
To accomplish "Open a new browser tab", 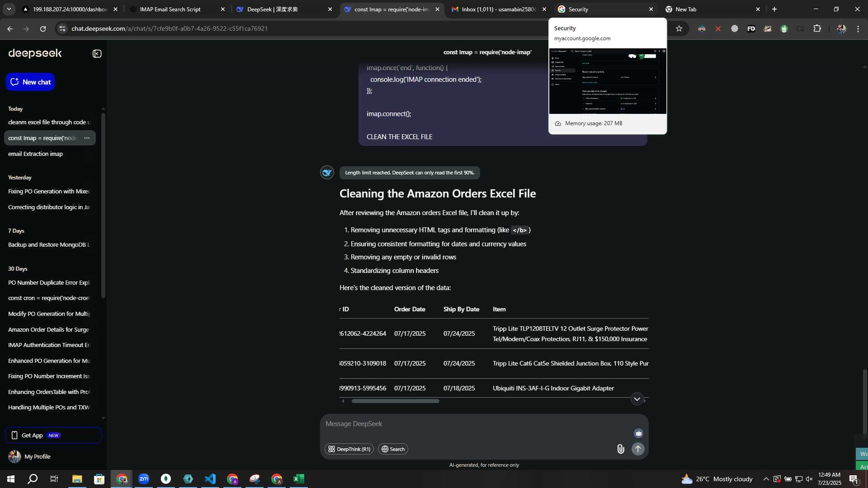I will coord(774,9).
